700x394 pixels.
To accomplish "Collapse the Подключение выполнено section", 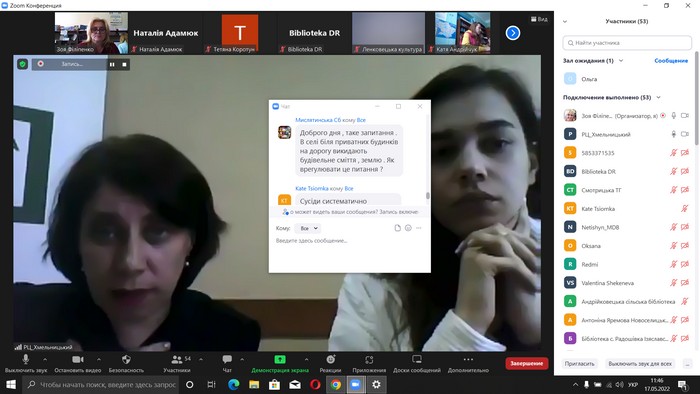I will [658, 97].
